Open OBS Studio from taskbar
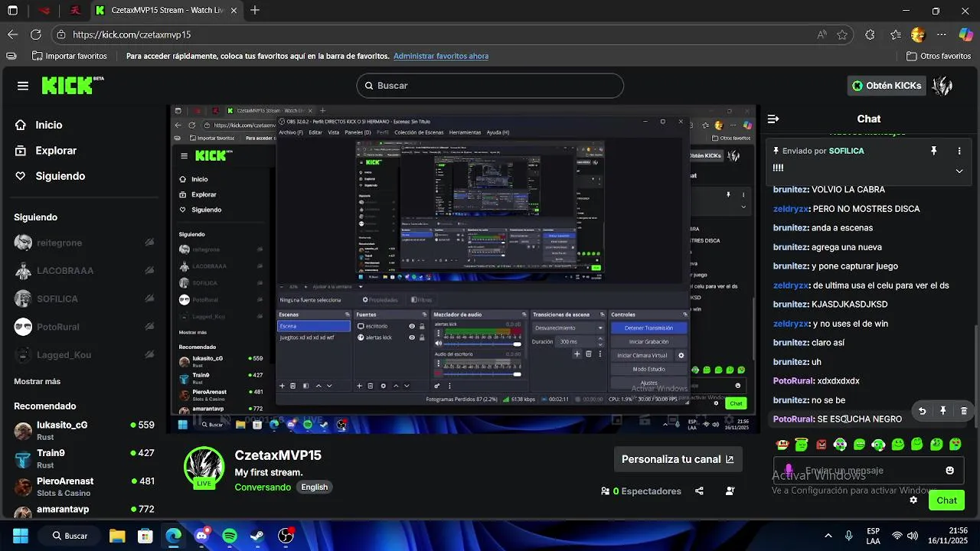980x551 pixels. [286, 536]
